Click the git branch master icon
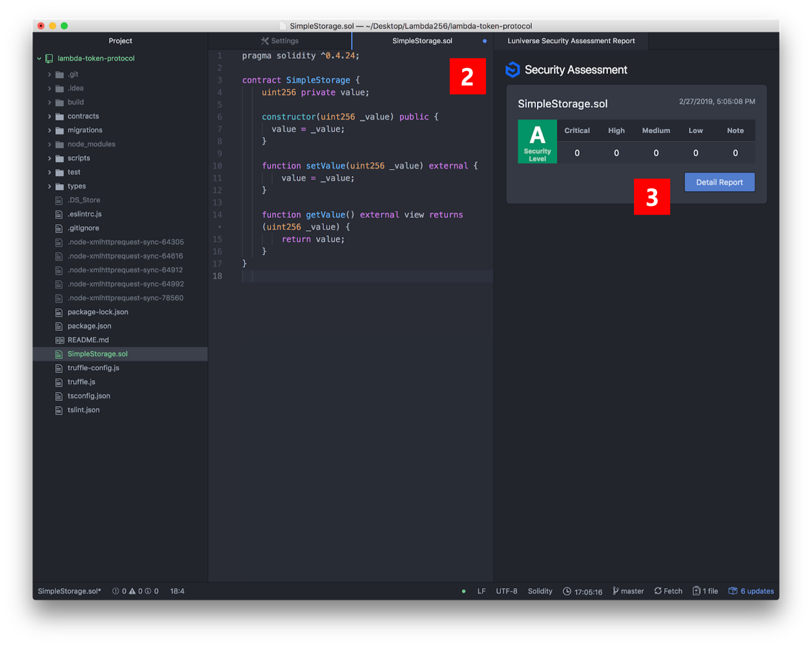 [x=616, y=591]
